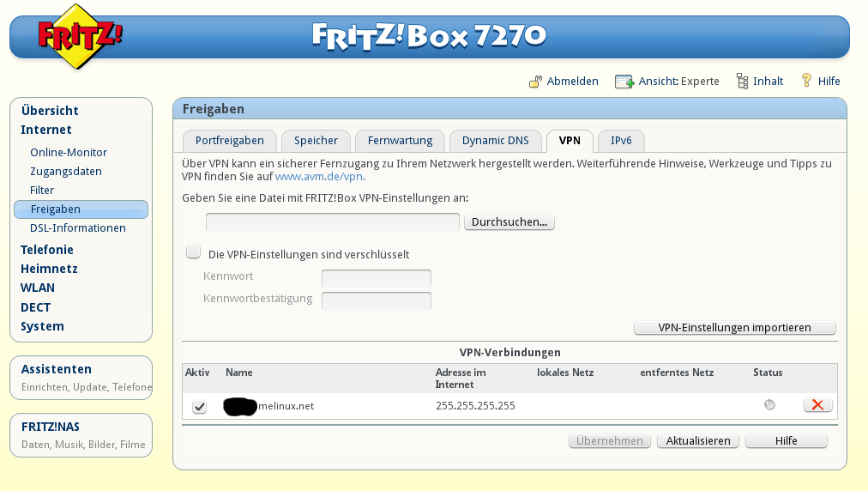The height and width of the screenshot is (491, 868).
Task: Click the Inhalt sitemap icon
Action: pos(742,82)
